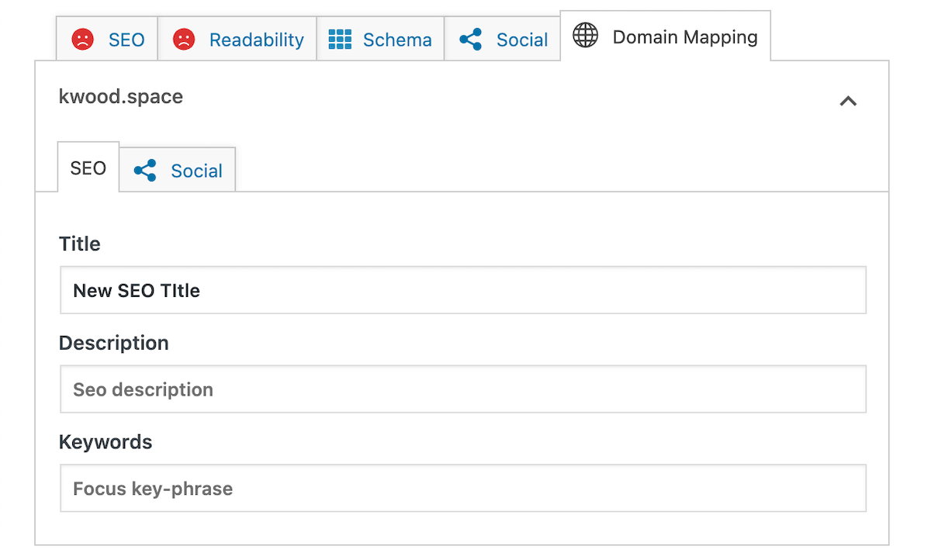Select the Domain Mapping tab label

coord(684,36)
